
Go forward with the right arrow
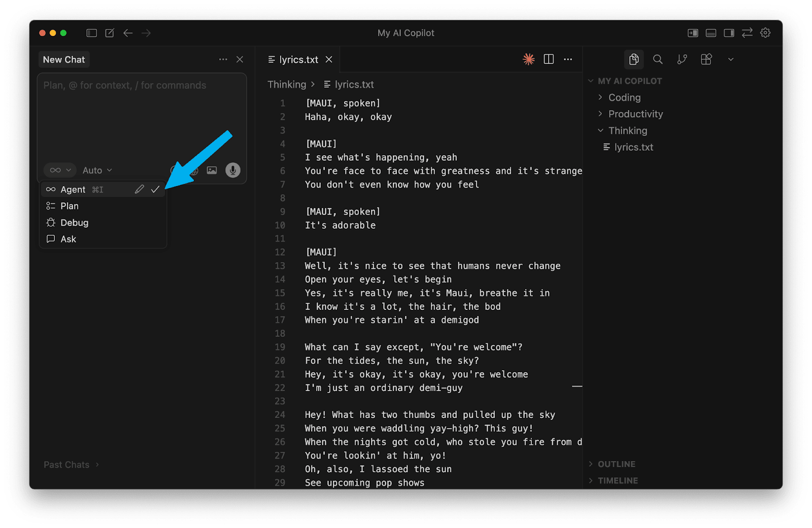146,33
